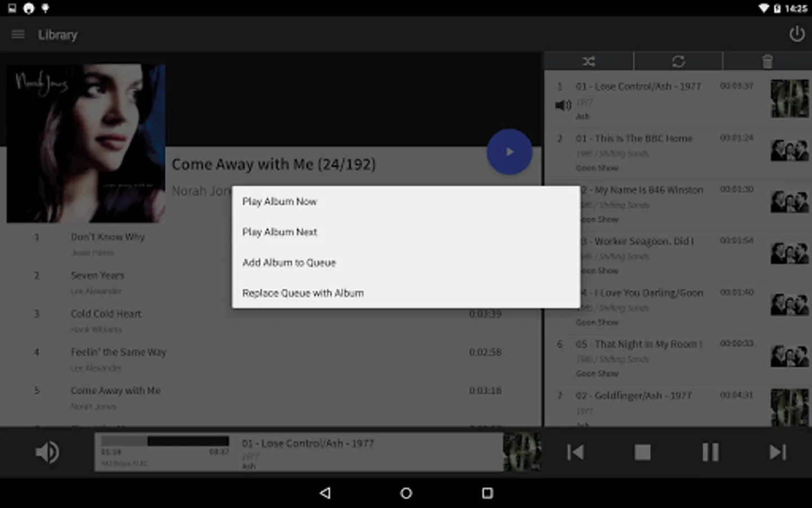812x508 pixels.
Task: Select track Don't Know Why
Action: pyautogui.click(x=271, y=244)
